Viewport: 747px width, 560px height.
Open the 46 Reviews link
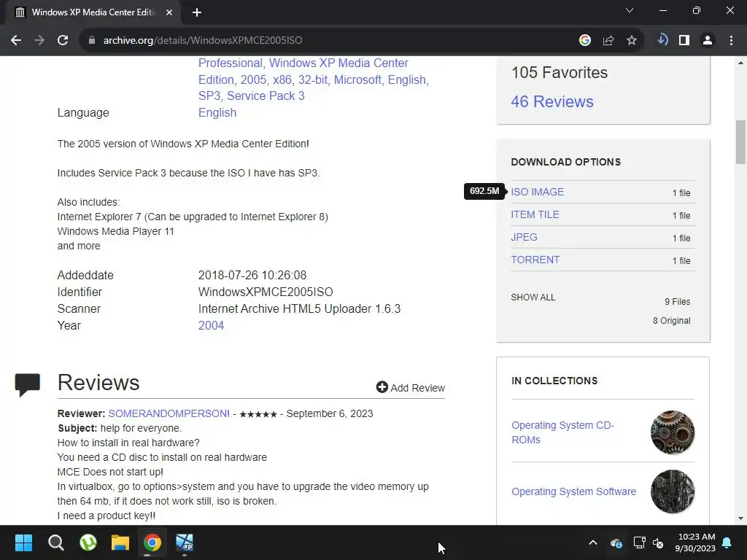tap(552, 101)
